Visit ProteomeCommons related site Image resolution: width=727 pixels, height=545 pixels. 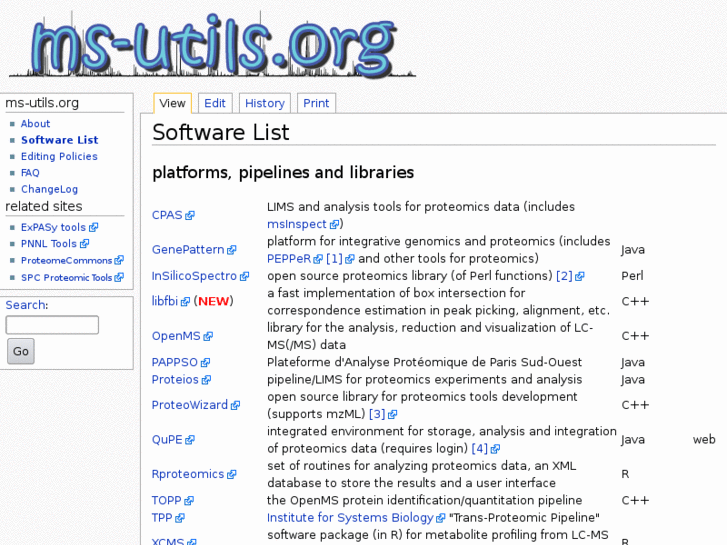pyautogui.click(x=66, y=260)
